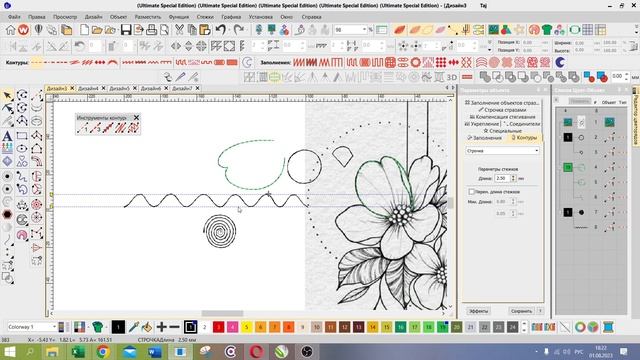The image size is (640, 360).
Task: Select the rectangle shape tool
Action: pyautogui.click(x=22, y=136)
